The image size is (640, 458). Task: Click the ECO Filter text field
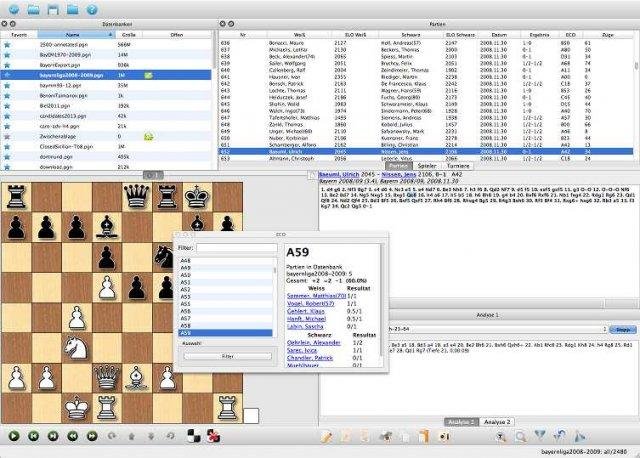(x=237, y=248)
